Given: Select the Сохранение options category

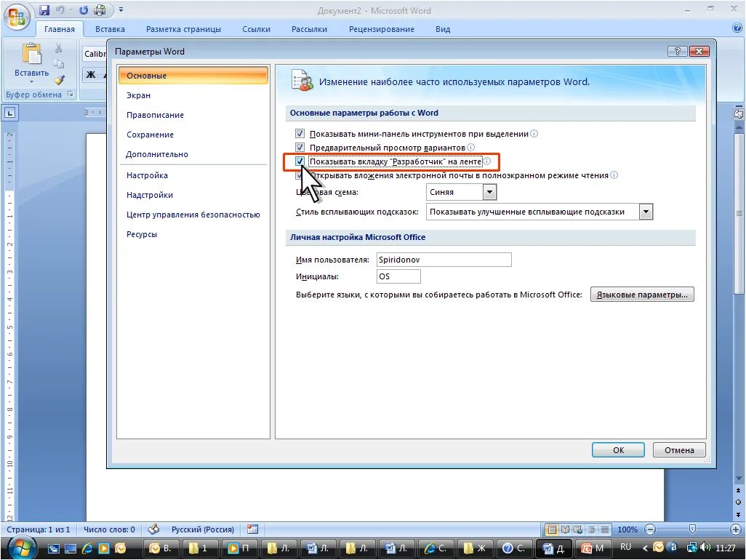Looking at the screenshot, I should pos(193,135).
